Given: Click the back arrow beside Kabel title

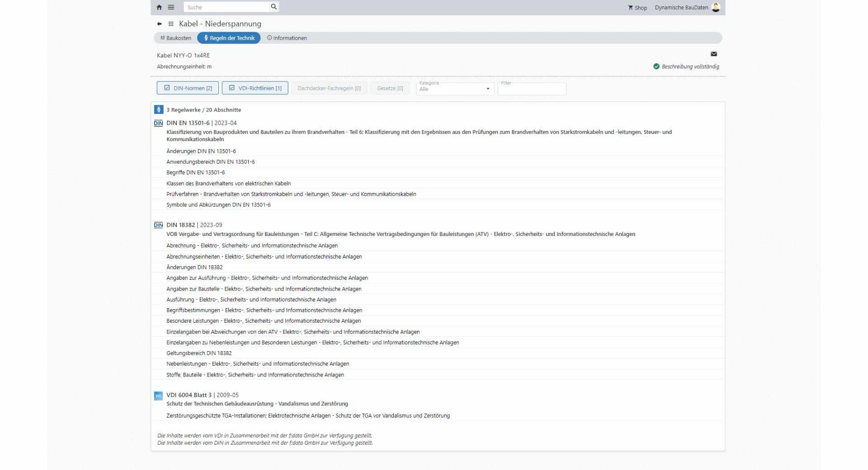Looking at the screenshot, I should tap(159, 24).
